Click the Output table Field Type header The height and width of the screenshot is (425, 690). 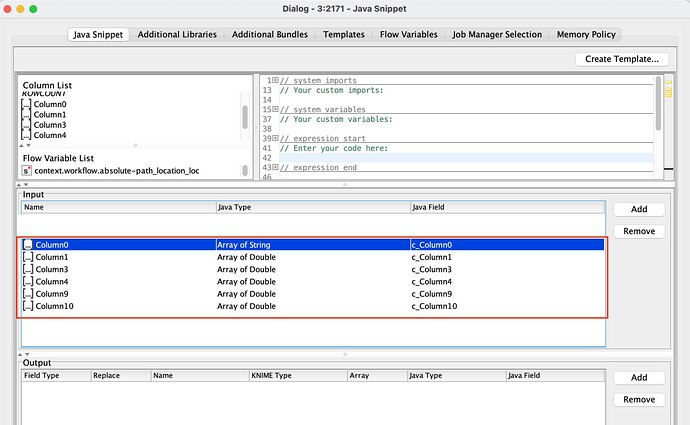pyautogui.click(x=56, y=376)
